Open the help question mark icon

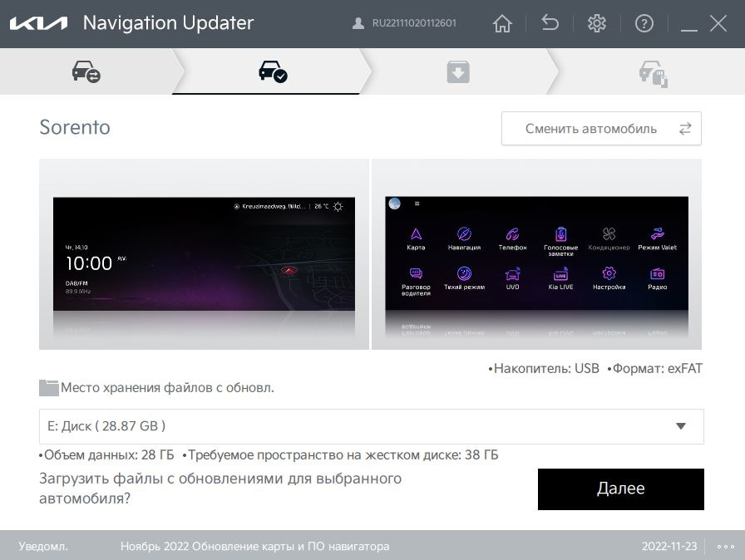pyautogui.click(x=644, y=23)
